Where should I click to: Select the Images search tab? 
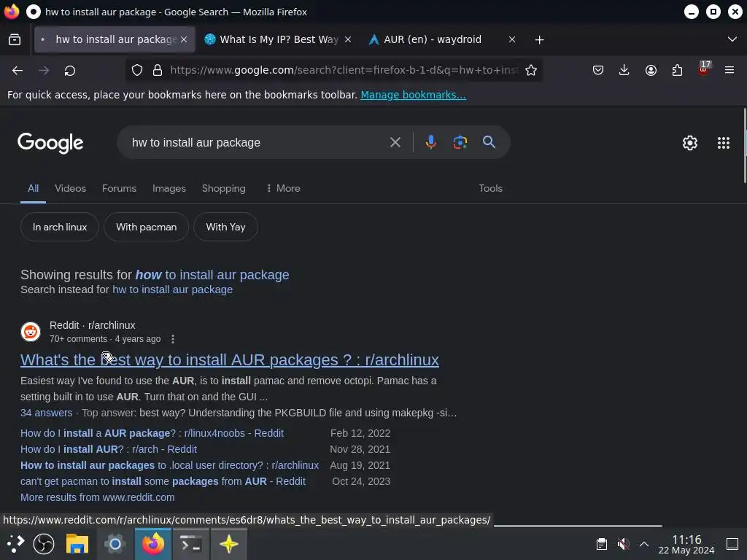(x=169, y=189)
